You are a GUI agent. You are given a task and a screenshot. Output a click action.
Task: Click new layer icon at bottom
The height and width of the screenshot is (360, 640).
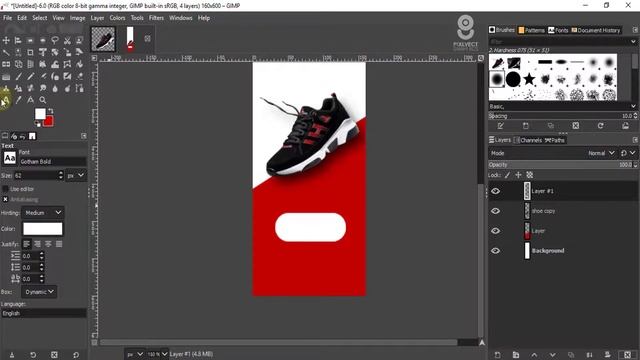point(497,355)
